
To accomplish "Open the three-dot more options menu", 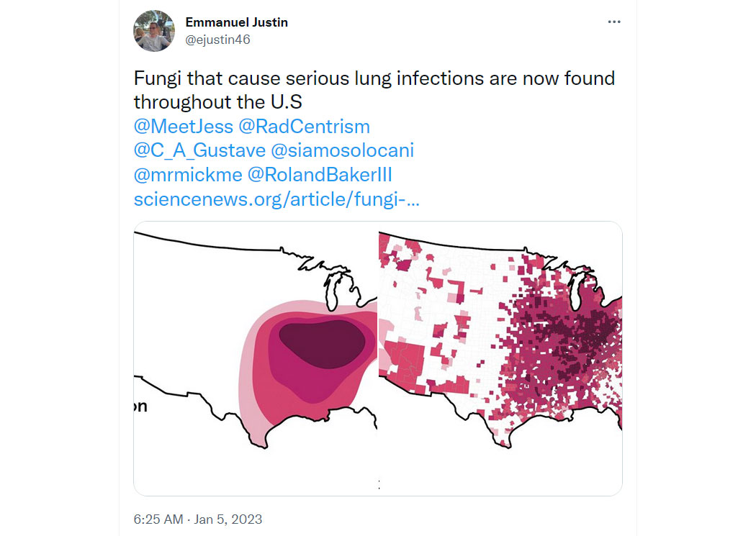I will point(613,22).
